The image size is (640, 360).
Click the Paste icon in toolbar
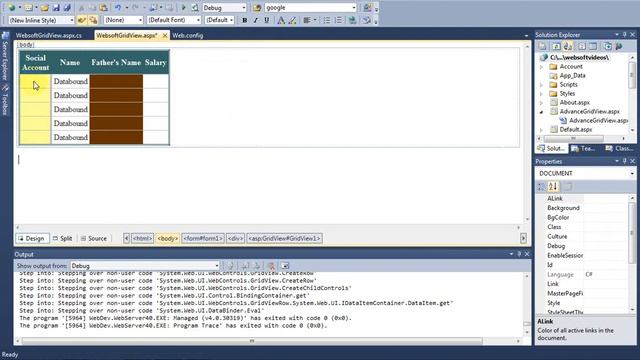tap(104, 8)
